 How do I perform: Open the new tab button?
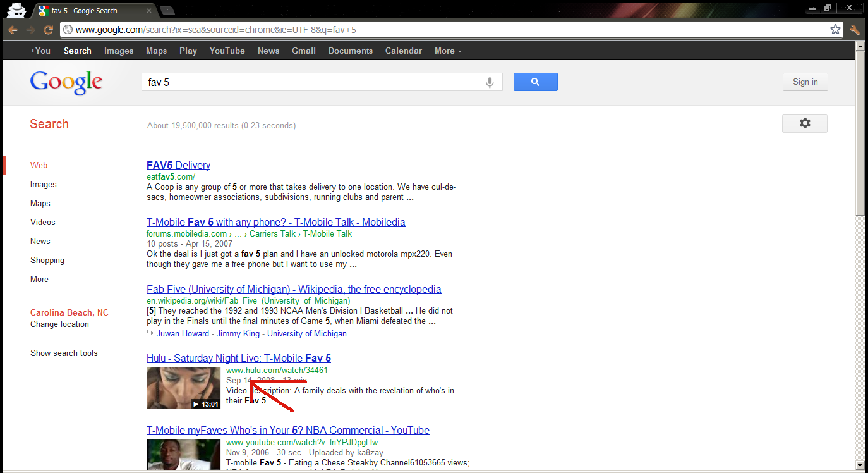click(x=167, y=11)
